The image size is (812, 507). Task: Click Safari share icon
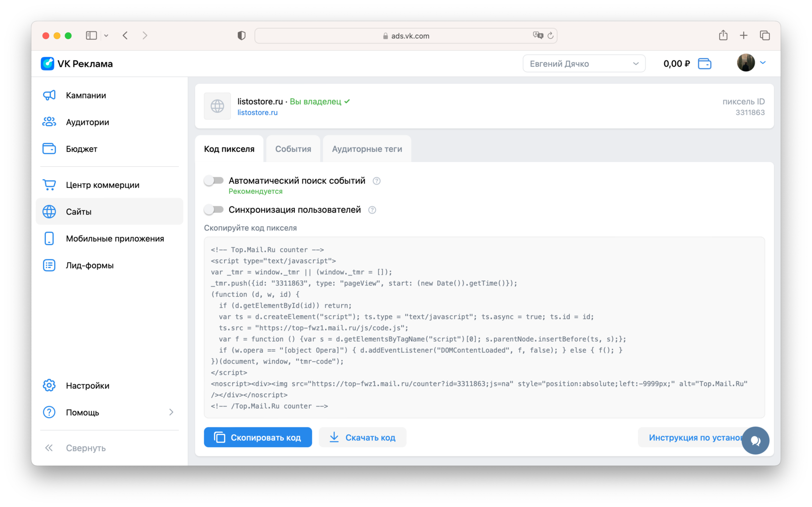[x=723, y=35]
